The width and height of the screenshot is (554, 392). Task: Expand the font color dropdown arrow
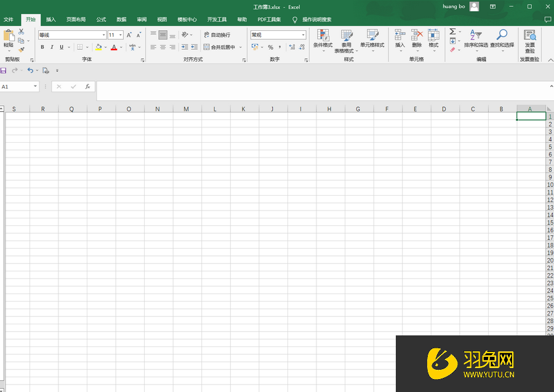point(121,47)
